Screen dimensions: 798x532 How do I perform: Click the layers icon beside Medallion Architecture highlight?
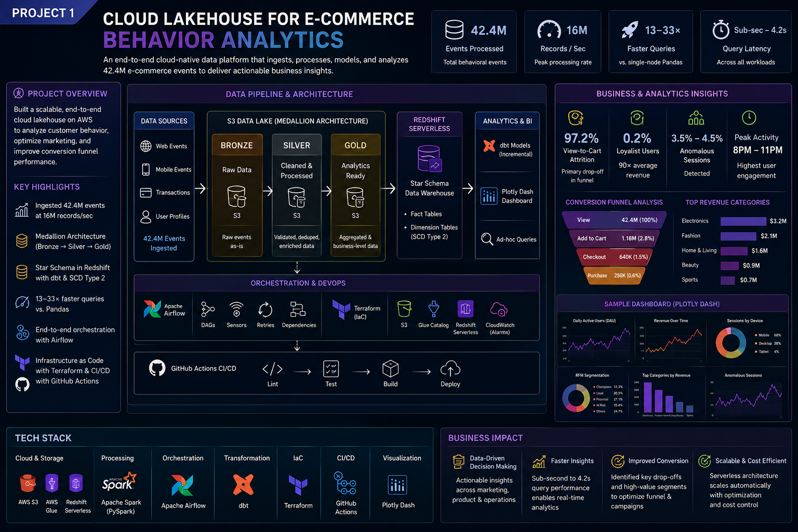22,241
